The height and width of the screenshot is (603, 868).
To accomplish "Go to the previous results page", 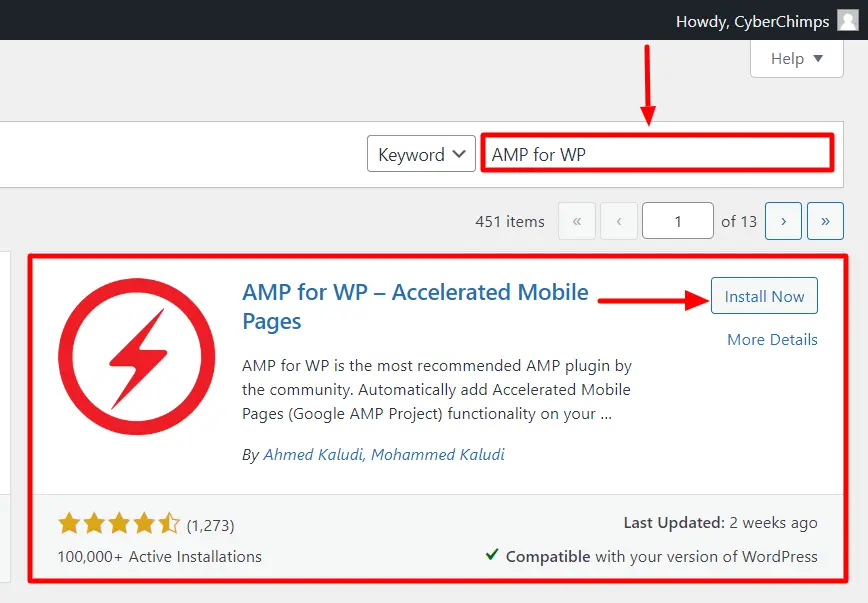I will coord(619,221).
